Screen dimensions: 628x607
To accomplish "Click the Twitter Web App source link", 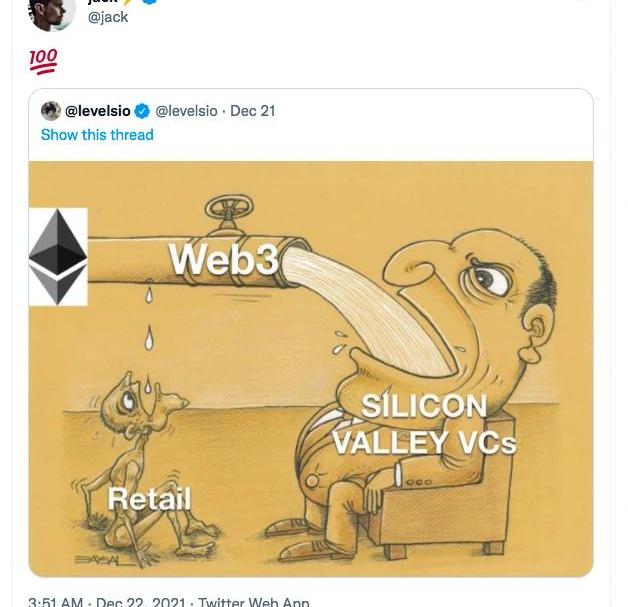I will coord(254,601).
